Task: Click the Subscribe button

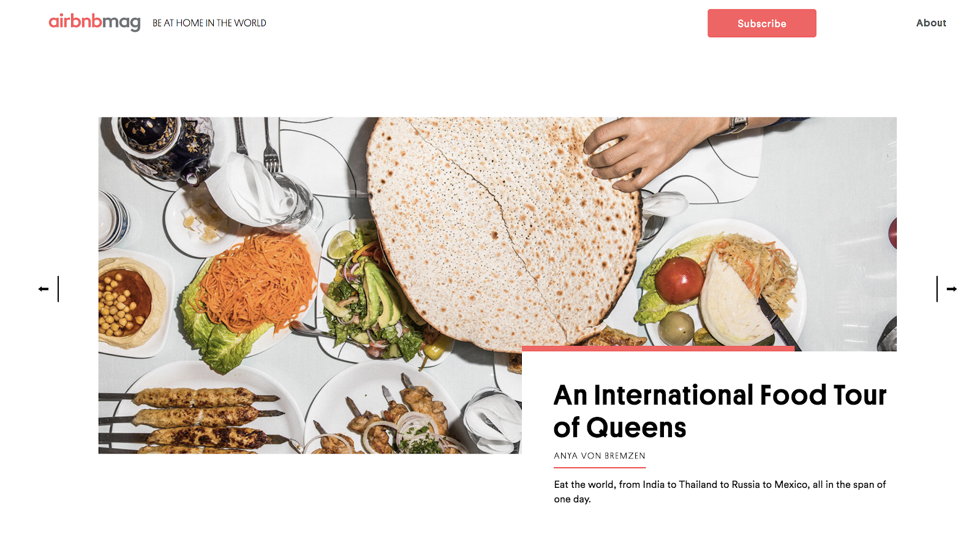Action: (762, 23)
